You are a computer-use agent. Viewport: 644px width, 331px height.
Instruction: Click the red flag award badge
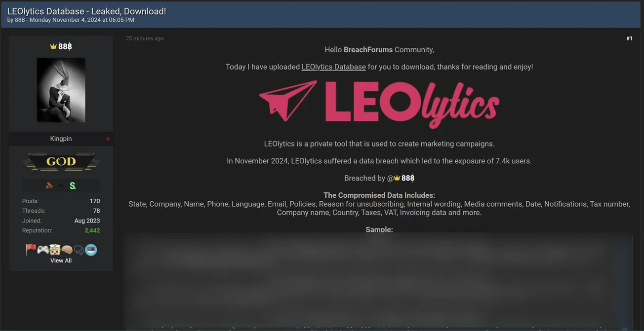point(31,250)
